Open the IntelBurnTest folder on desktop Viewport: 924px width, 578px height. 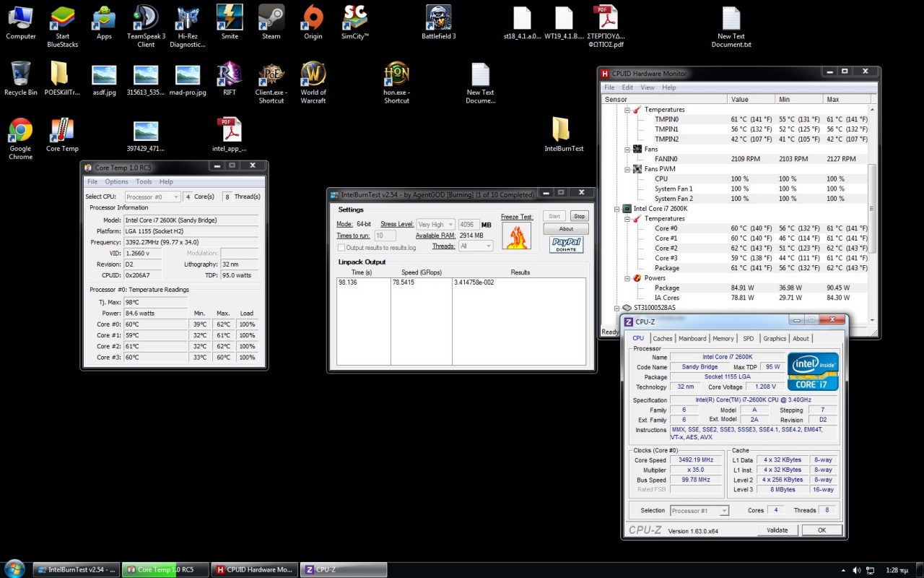564,134
